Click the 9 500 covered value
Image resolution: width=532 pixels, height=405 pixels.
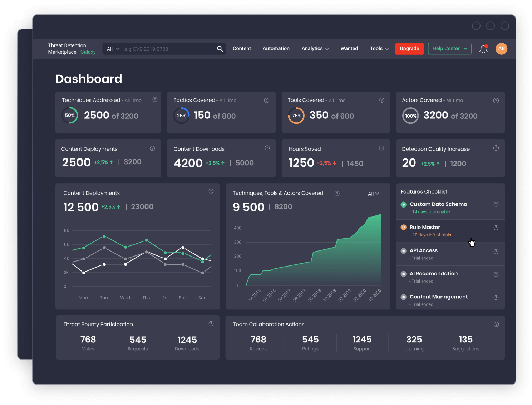tap(248, 207)
